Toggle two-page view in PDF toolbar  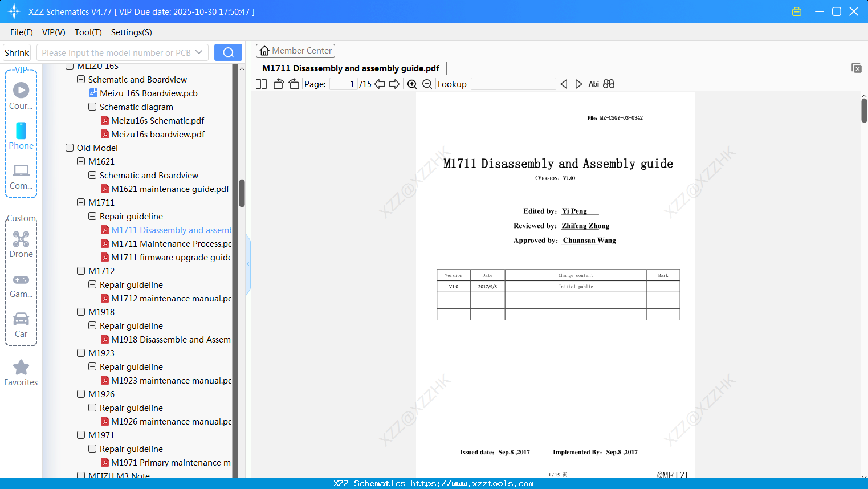[262, 84]
